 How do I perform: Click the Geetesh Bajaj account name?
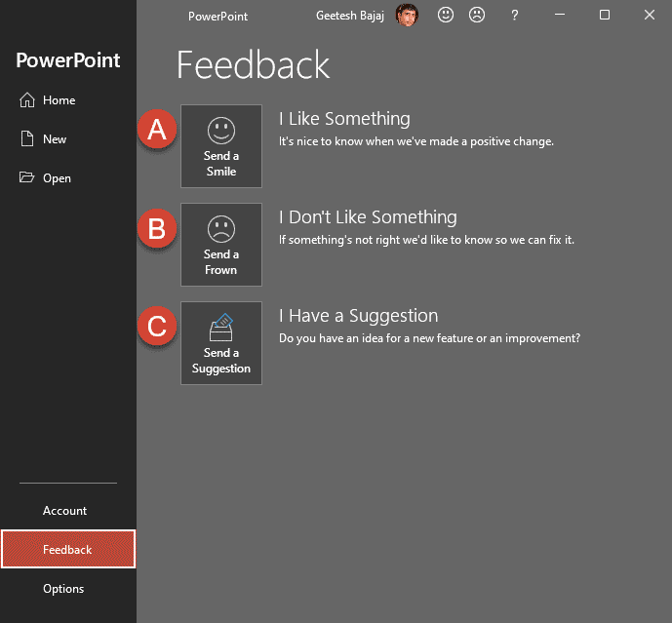click(350, 16)
